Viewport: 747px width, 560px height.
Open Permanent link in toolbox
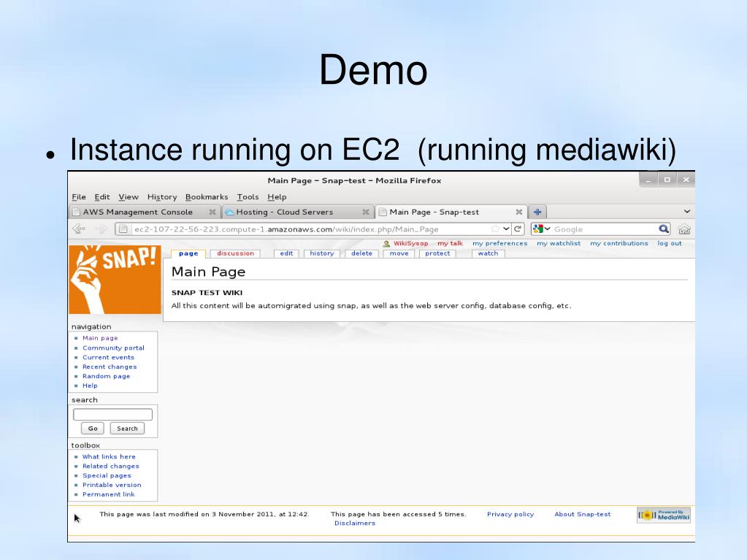pyautogui.click(x=109, y=494)
